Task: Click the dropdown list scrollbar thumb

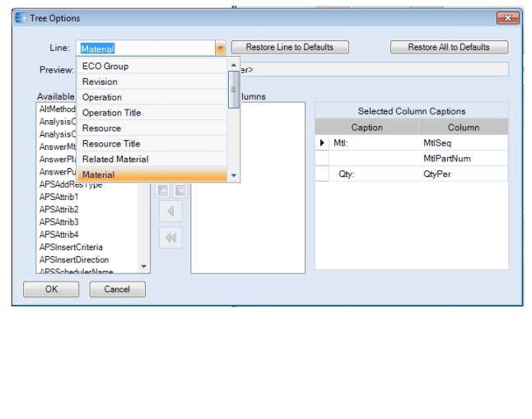Action: pos(233,90)
